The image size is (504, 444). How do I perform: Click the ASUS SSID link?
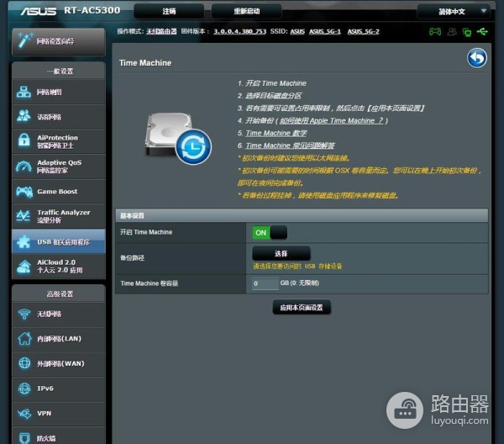(297, 31)
